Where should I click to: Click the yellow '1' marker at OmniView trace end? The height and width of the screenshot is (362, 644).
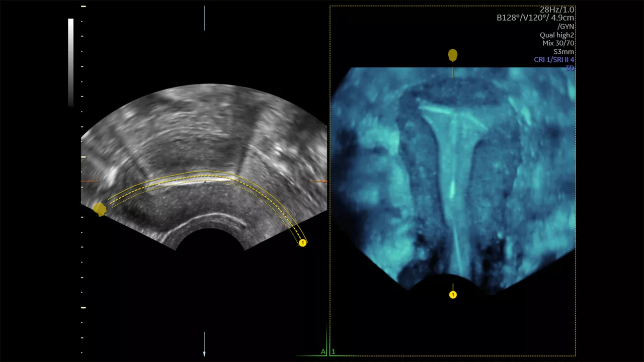coord(302,243)
